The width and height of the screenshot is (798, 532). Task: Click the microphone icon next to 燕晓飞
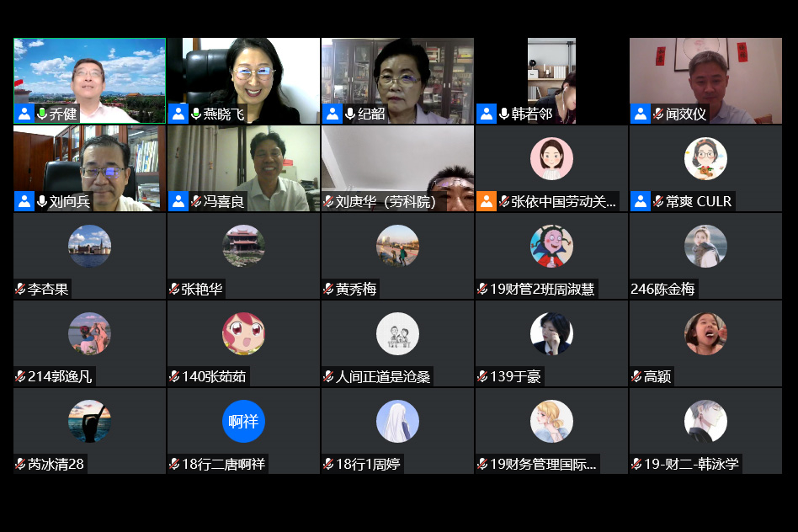coord(196,114)
